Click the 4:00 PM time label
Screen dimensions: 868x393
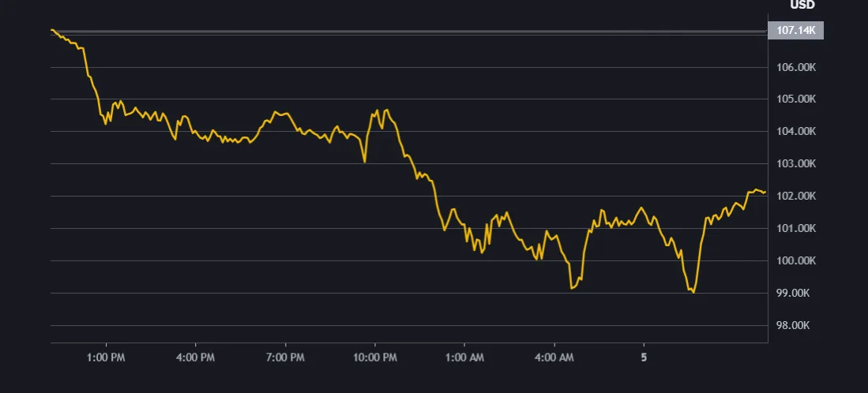(195, 357)
